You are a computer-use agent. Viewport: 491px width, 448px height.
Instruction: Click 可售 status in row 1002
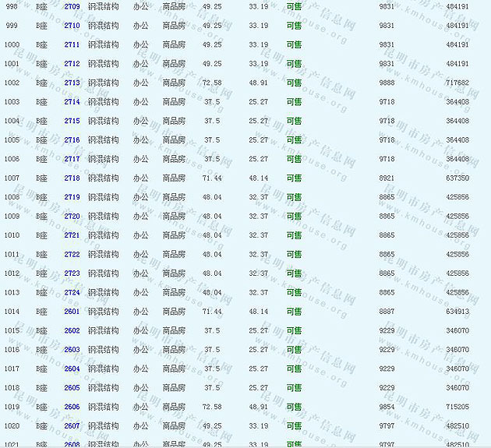click(294, 83)
